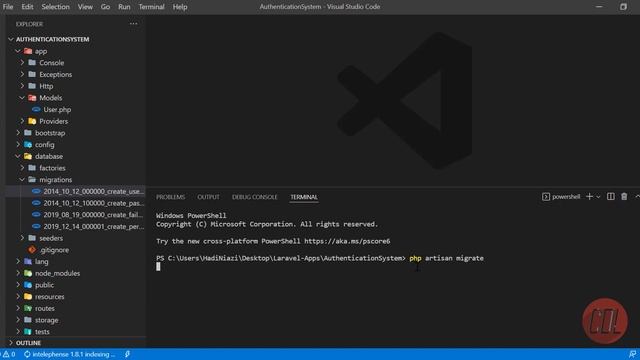Open the new terminal launch profile dropdown
The height and width of the screenshot is (360, 640).
point(598,197)
